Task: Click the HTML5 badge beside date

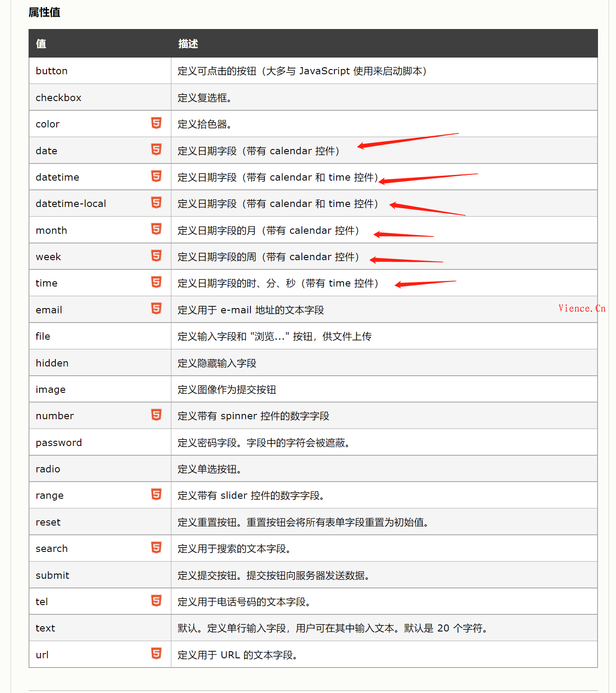Action: coord(156,149)
